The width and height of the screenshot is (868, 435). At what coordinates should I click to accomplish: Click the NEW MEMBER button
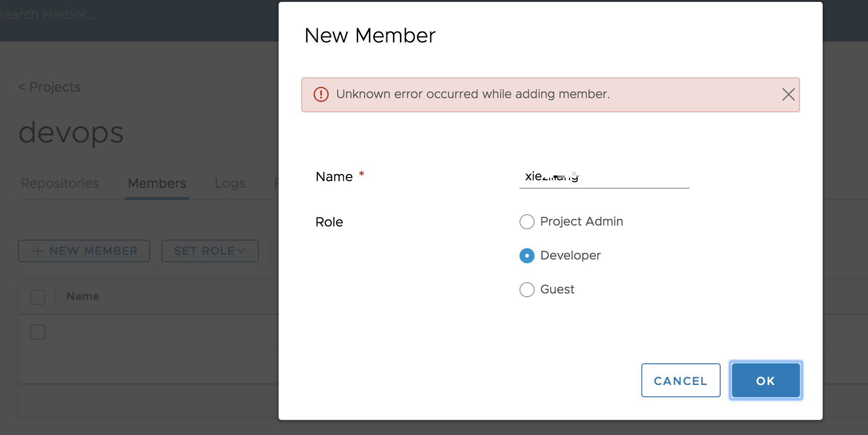click(x=84, y=251)
